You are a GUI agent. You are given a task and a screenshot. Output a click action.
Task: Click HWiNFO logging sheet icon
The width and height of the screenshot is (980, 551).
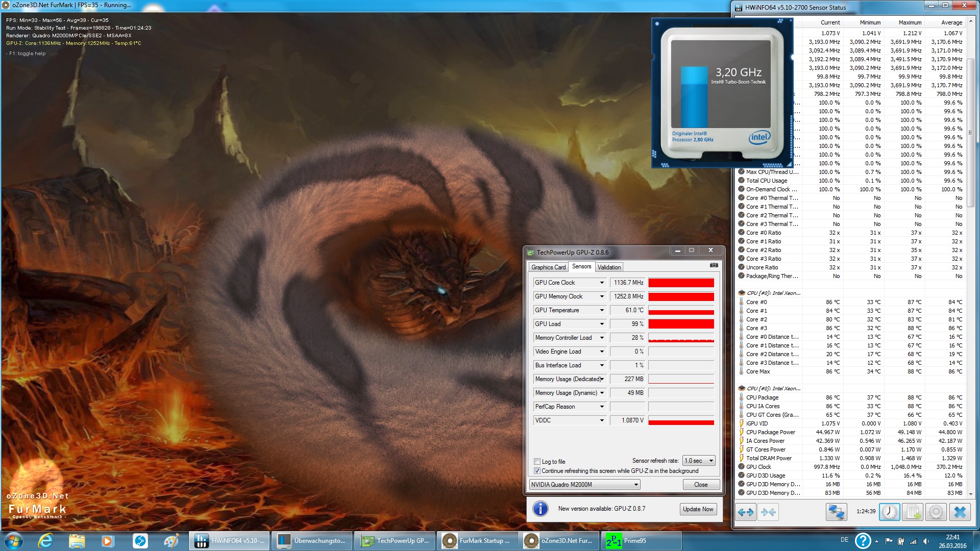913,512
